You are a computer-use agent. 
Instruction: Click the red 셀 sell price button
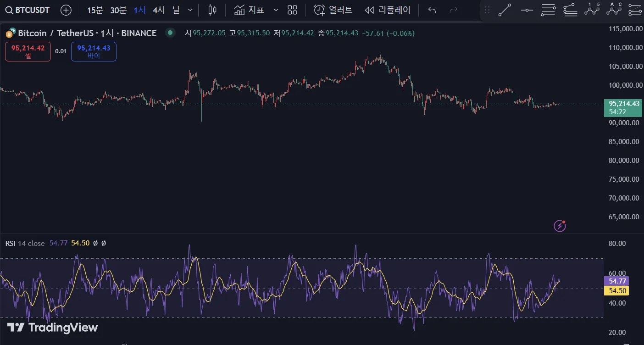28,51
